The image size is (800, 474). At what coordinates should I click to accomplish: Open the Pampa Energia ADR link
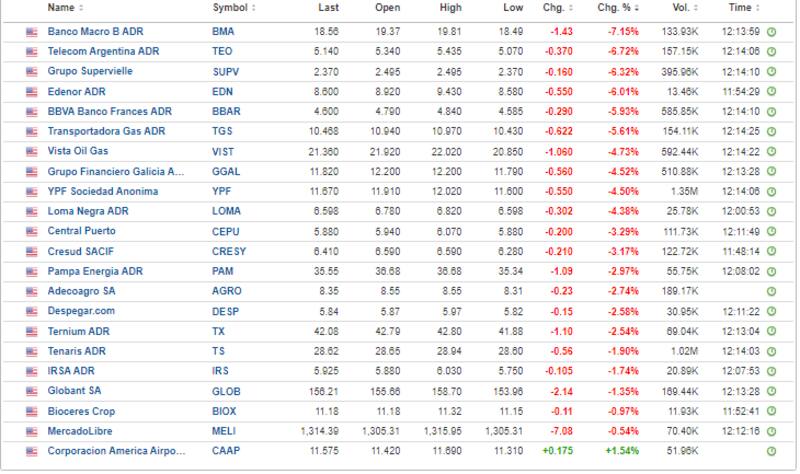[x=95, y=272]
